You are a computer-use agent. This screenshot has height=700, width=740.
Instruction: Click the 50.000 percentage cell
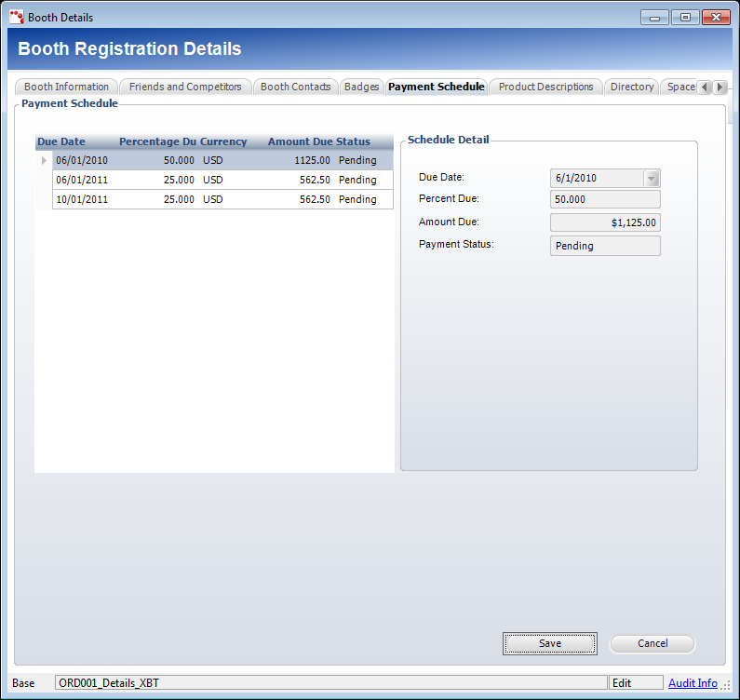click(179, 160)
